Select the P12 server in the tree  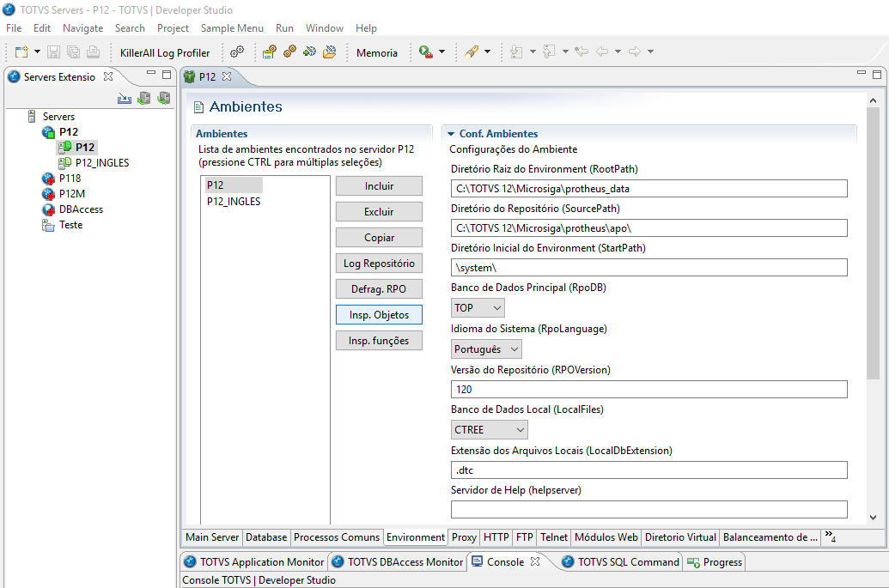69,132
